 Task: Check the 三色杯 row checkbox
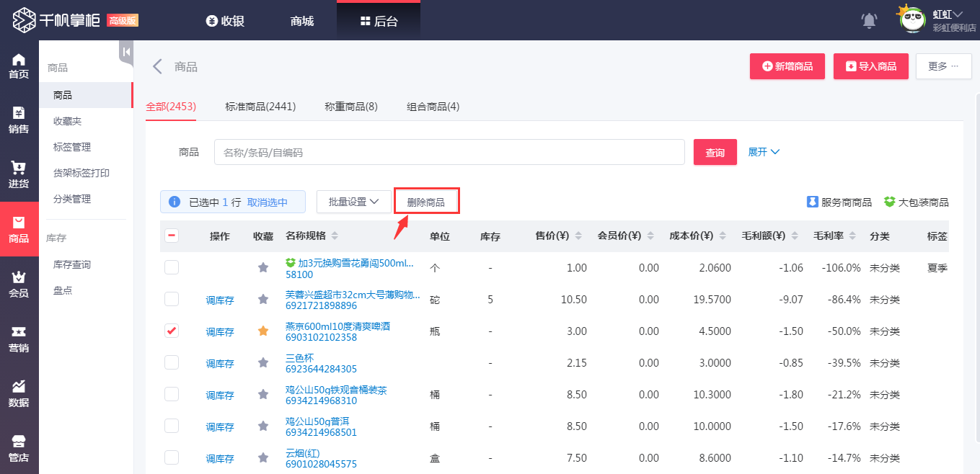tap(171, 362)
